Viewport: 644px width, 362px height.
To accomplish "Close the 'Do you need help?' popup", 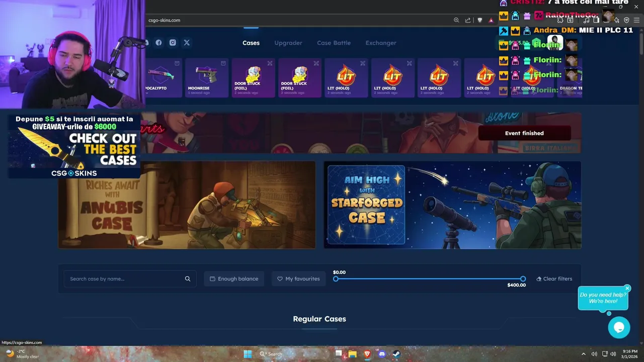I will click(x=627, y=288).
